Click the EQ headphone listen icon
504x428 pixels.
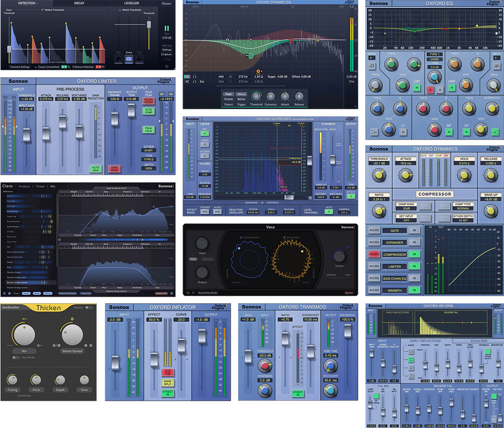[x=195, y=77]
